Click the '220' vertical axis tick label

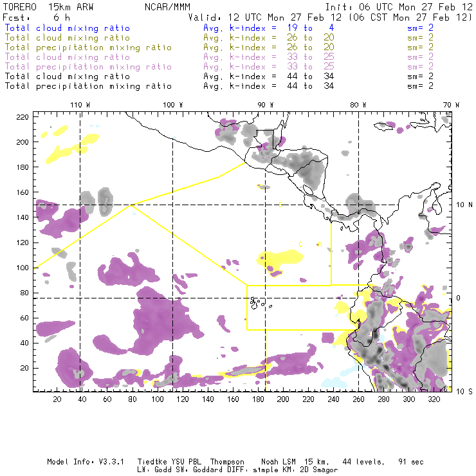23,117
